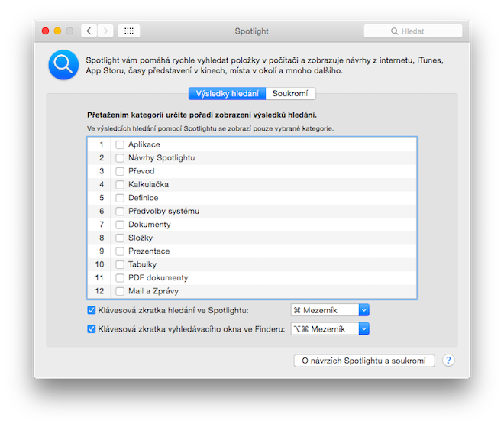The width and height of the screenshot is (504, 427).
Task: Tick the Předvolby systému checkbox
Action: (120, 212)
